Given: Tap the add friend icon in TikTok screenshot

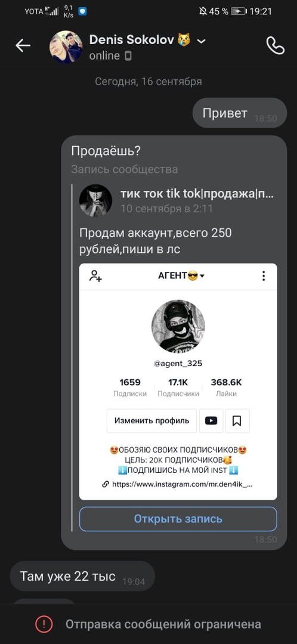Looking at the screenshot, I should point(95,276).
